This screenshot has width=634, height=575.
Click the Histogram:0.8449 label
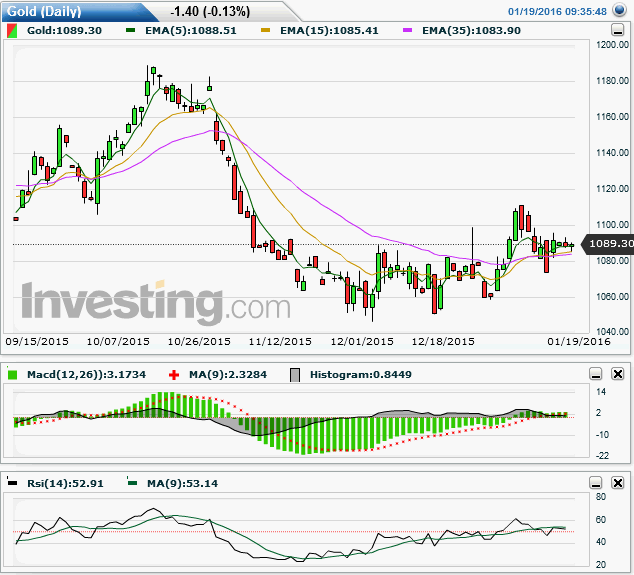[x=361, y=374]
